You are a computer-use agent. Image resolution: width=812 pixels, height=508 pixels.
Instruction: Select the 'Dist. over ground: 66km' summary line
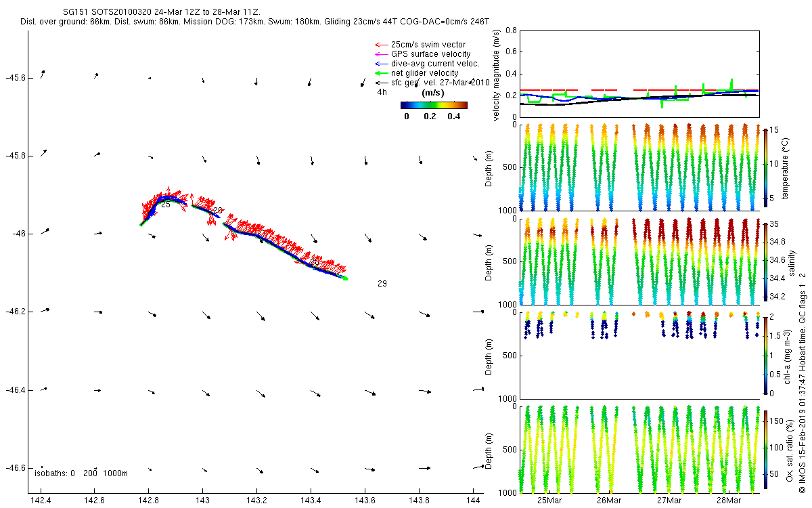point(254,22)
